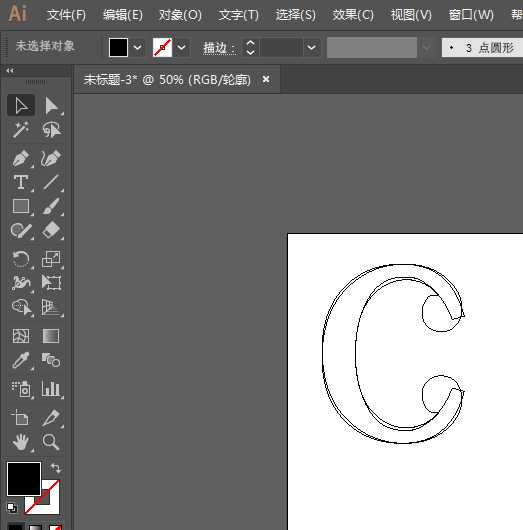Select the Eyedropper tool

21,360
